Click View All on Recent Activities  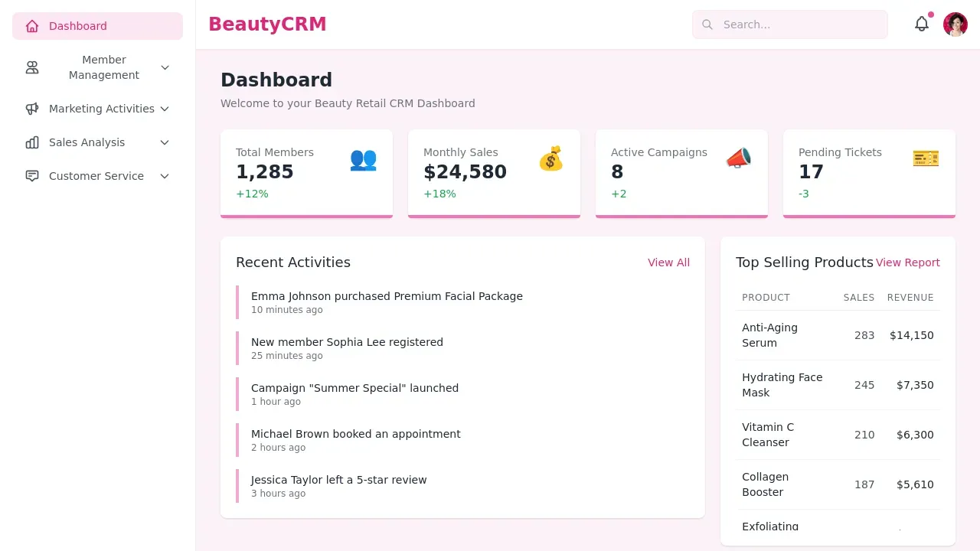[668, 262]
